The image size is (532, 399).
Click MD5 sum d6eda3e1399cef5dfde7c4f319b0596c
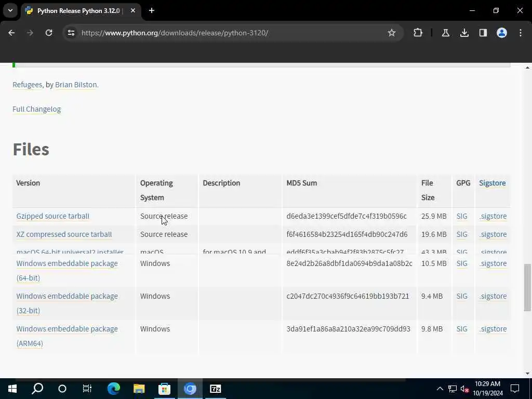click(347, 216)
